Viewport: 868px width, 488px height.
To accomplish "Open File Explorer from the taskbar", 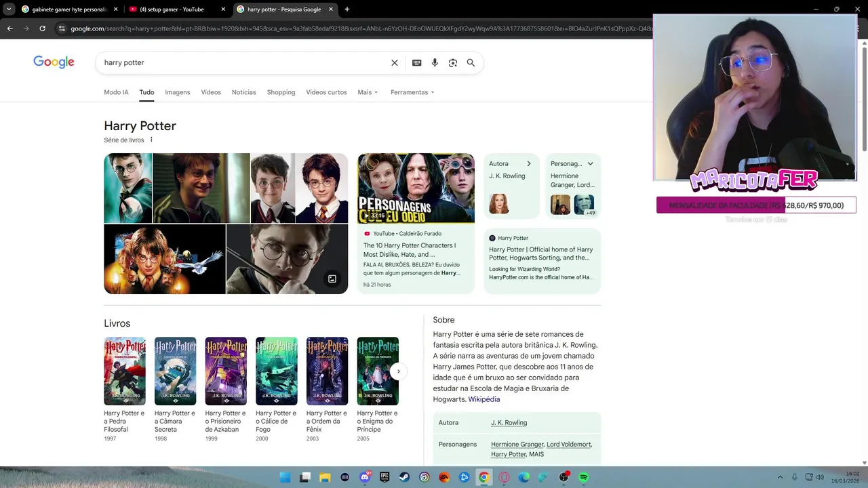I will (325, 477).
